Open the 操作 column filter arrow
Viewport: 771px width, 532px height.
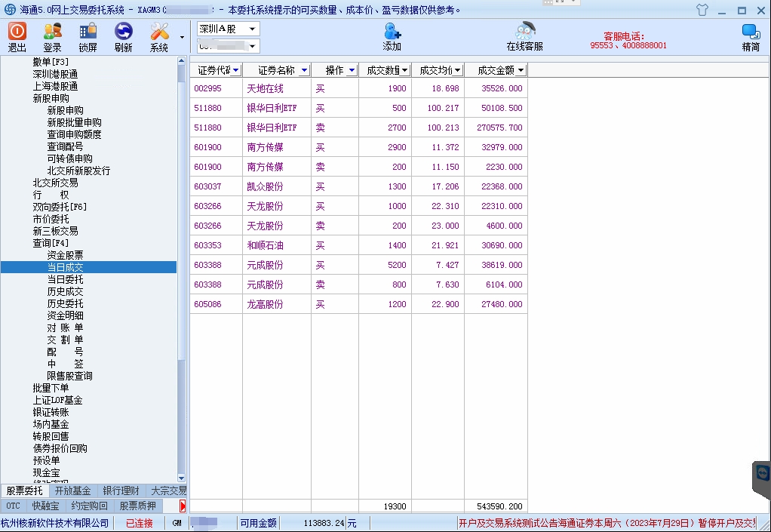point(352,70)
